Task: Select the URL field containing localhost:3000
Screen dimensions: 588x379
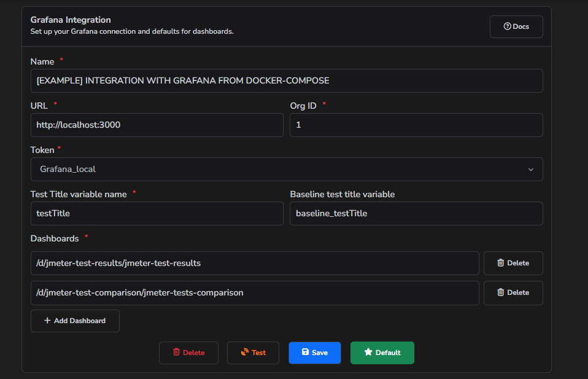Action: pos(157,125)
